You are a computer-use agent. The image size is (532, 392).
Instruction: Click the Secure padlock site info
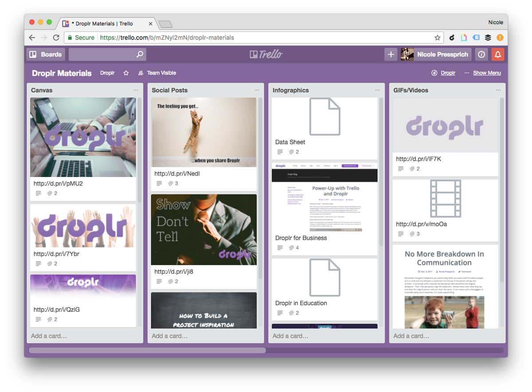(80, 38)
